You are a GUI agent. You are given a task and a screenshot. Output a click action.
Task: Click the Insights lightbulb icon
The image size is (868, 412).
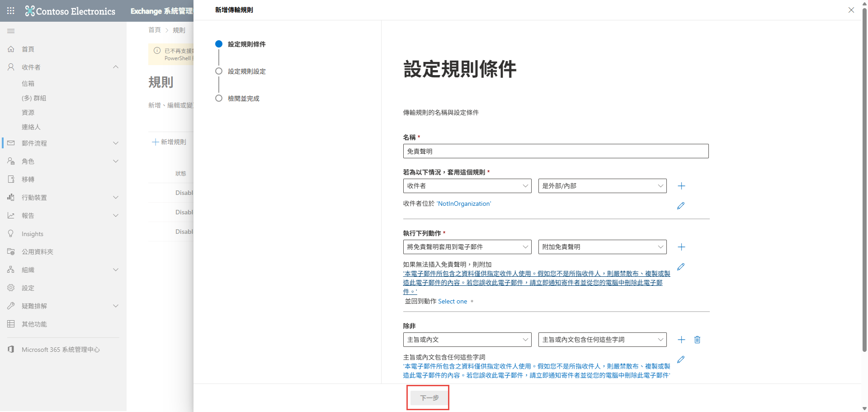click(11, 233)
